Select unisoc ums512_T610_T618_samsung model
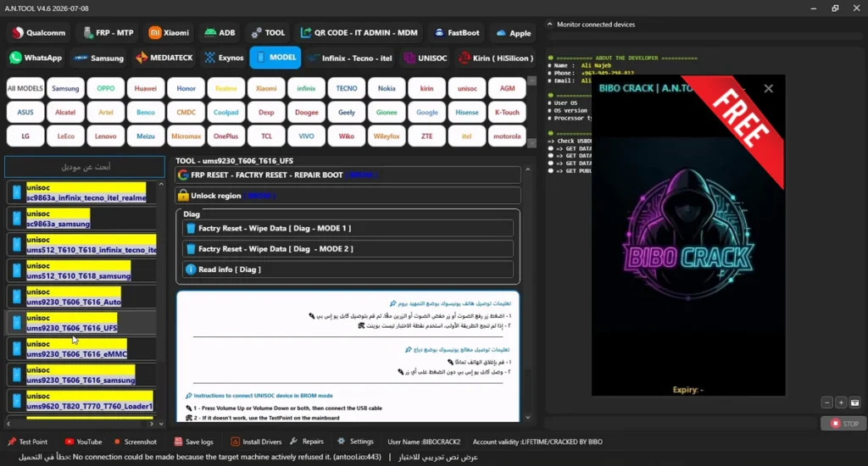This screenshot has width=868, height=466. (x=82, y=270)
